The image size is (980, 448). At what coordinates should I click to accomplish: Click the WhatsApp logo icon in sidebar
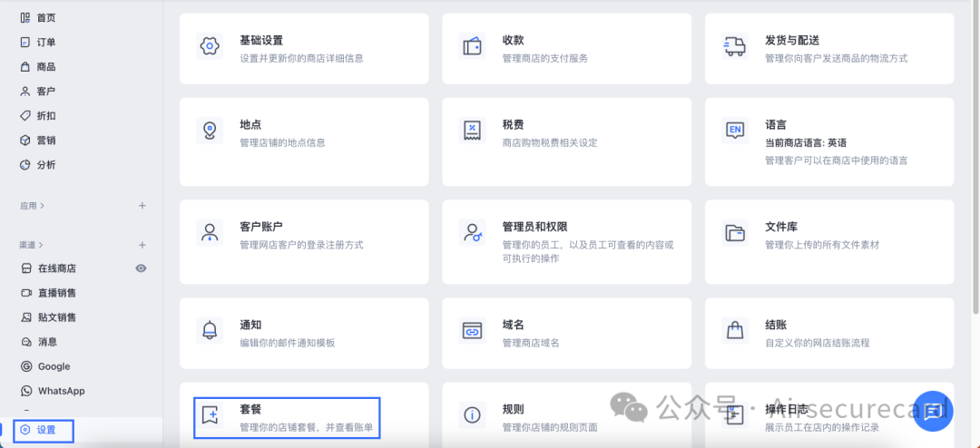coord(26,391)
